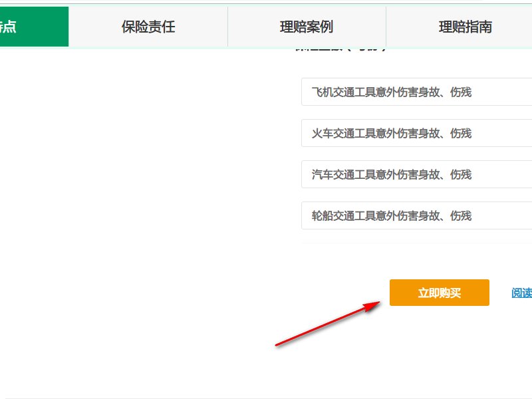Check claim examples under 理赔案例
Viewport: 532px width, 399px height.
click(x=305, y=27)
